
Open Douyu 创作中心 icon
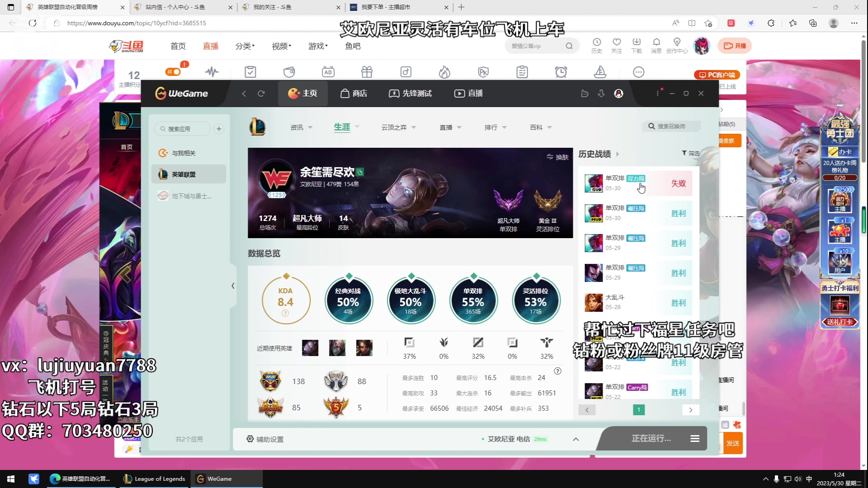[x=677, y=46]
